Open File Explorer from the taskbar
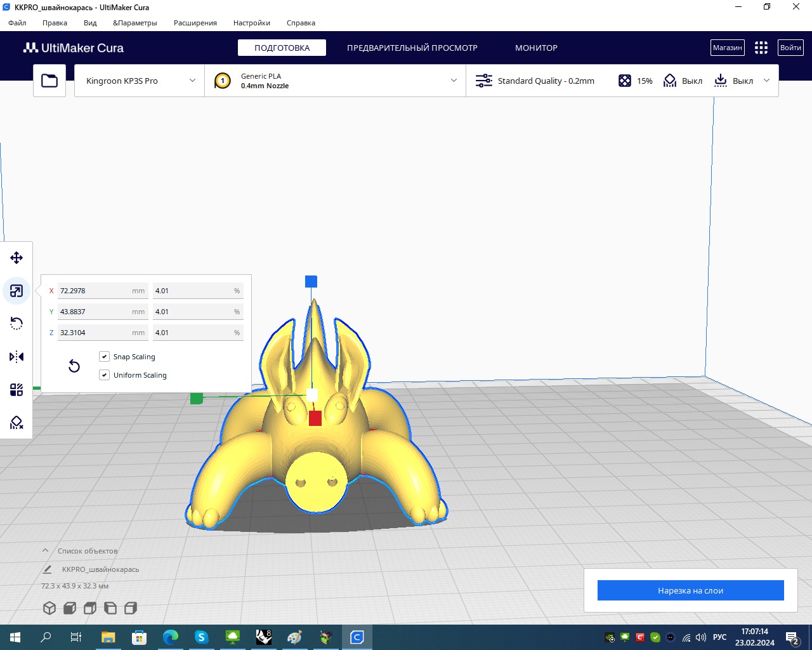812x650 pixels. point(108,637)
